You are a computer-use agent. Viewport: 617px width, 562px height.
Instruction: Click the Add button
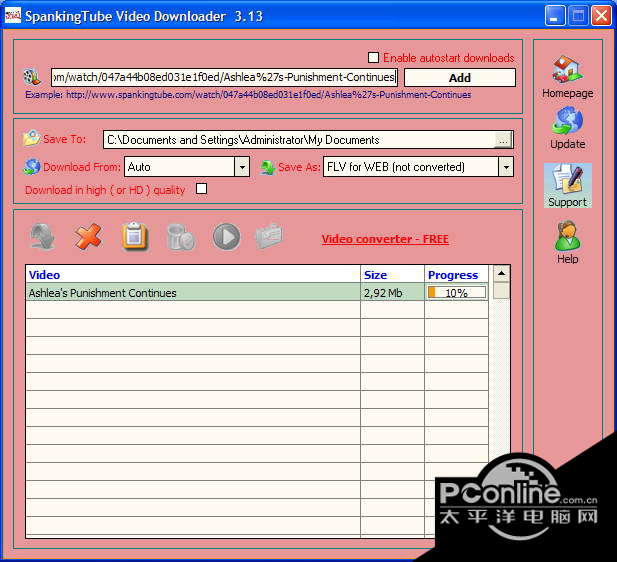coord(460,78)
